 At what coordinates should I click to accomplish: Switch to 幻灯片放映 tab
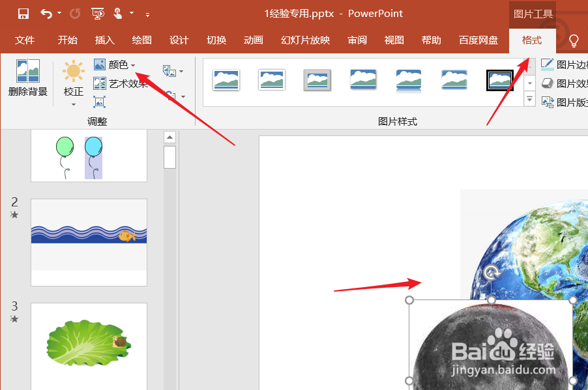(x=305, y=40)
